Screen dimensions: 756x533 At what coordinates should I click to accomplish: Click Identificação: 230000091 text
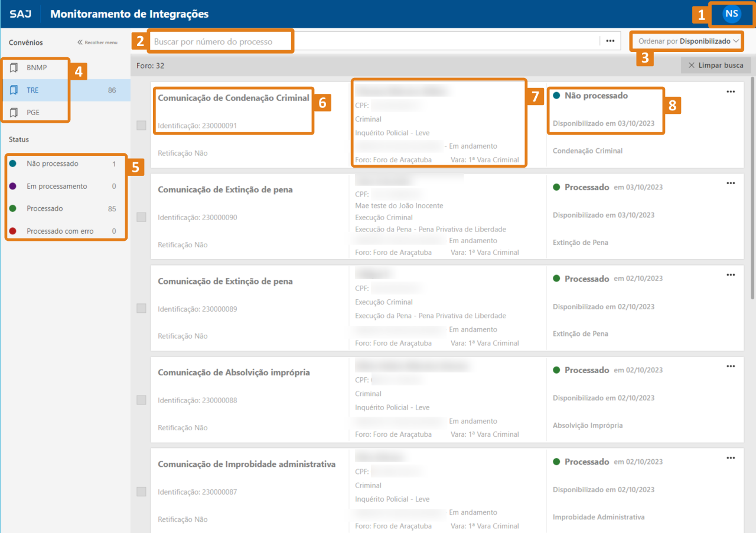(x=197, y=126)
